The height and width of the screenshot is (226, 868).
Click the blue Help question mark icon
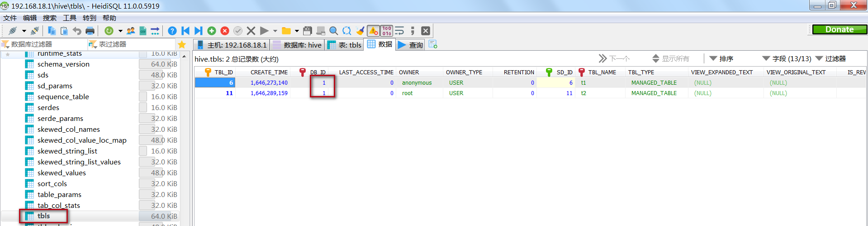click(x=172, y=31)
